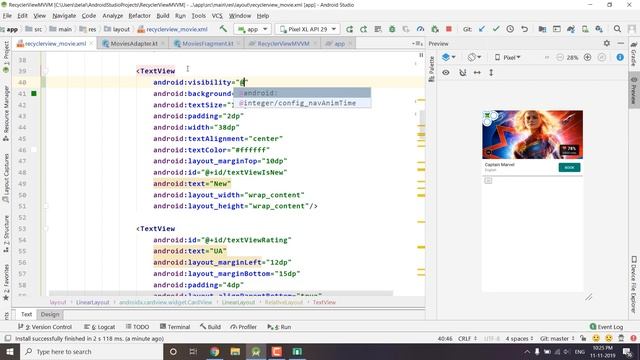Open the 4 spaces indent selector
The image size is (640, 360).
point(519,338)
